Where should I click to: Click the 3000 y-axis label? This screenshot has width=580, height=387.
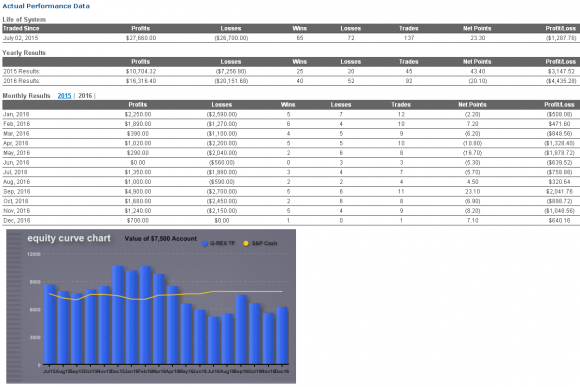(35, 337)
